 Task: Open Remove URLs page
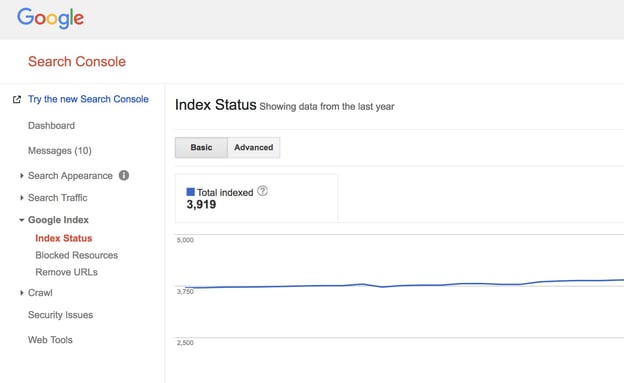pos(66,272)
